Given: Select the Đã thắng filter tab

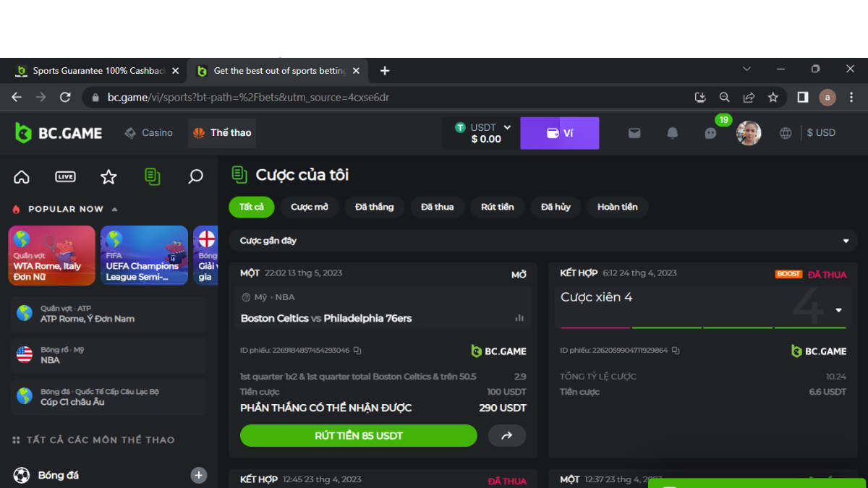Looking at the screenshot, I should [374, 207].
